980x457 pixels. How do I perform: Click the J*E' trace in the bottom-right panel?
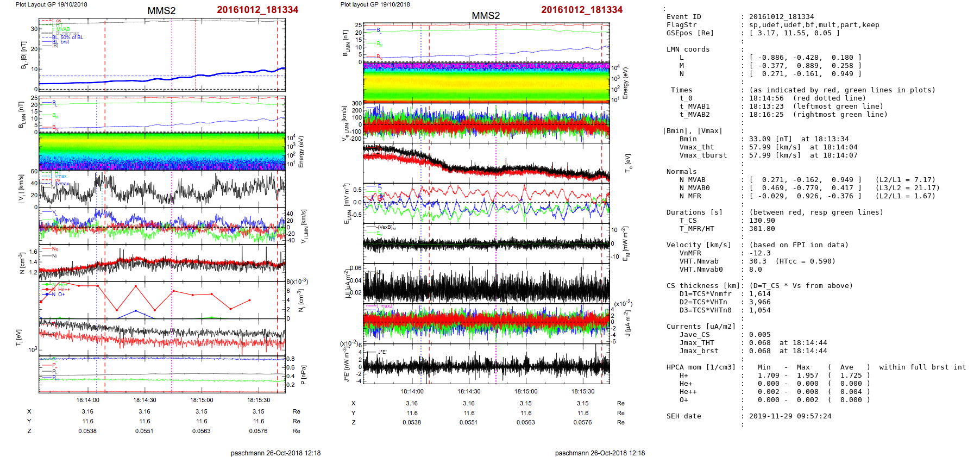coord(486,366)
